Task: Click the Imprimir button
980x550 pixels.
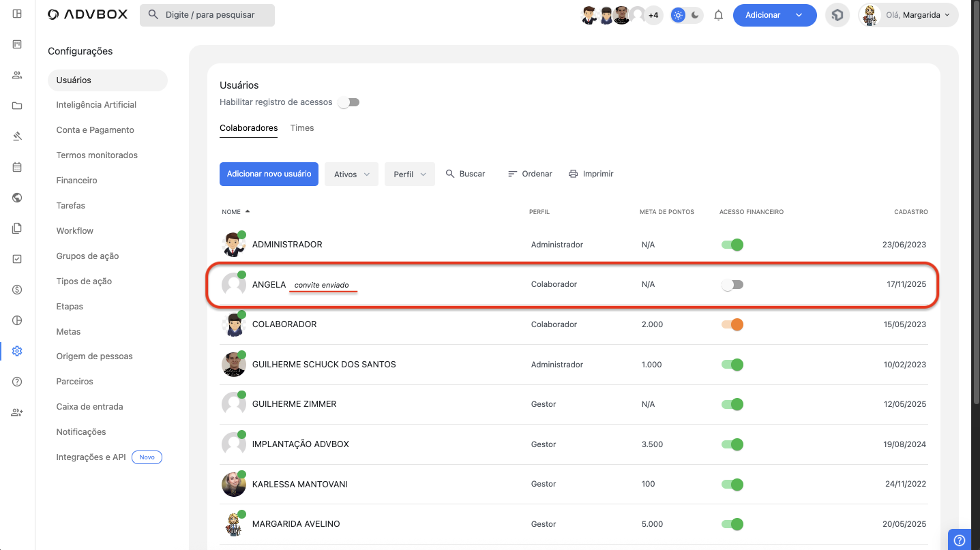Action: [591, 174]
